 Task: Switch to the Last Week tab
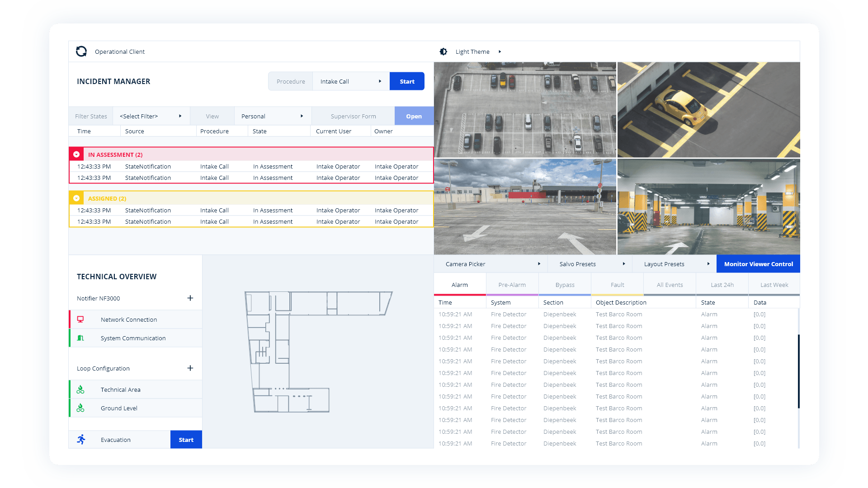(774, 285)
